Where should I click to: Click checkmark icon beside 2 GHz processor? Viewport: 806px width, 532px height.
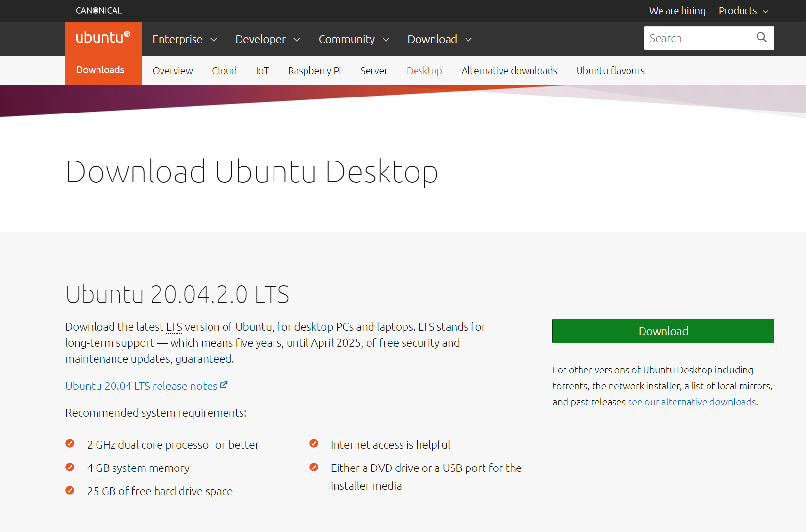[70, 443]
